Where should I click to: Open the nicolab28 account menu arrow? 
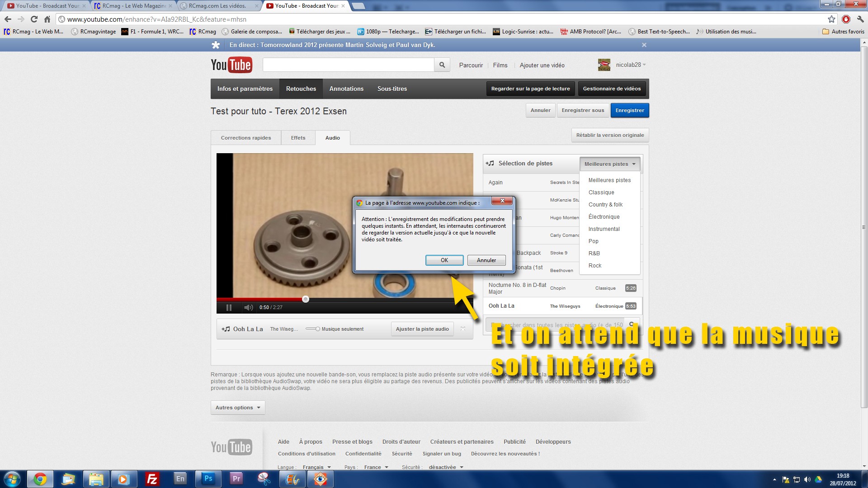point(644,65)
